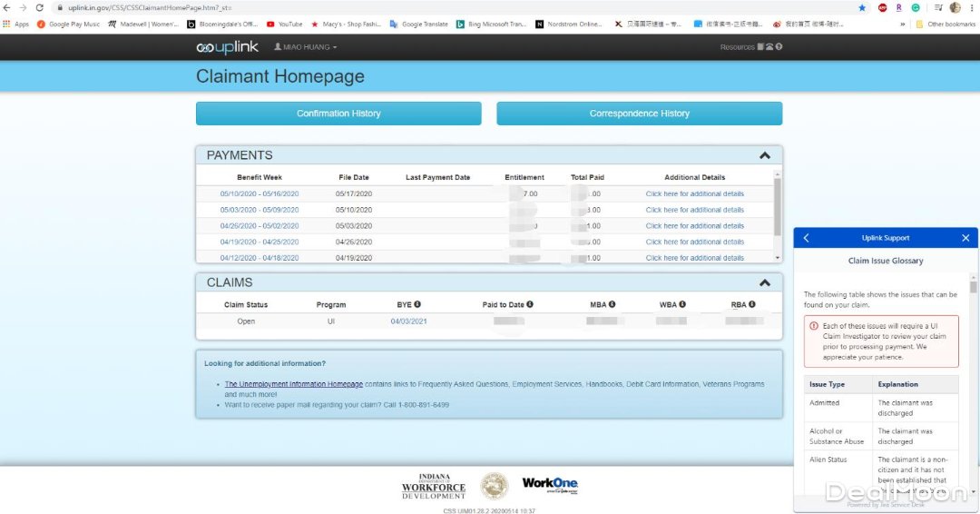The width and height of the screenshot is (980, 514).
Task: Close the Uplink Support chat panel
Action: [x=965, y=238]
